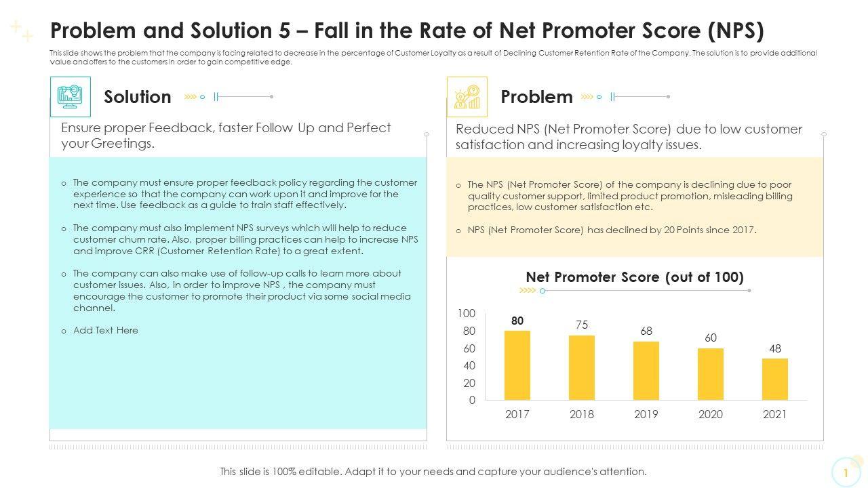Click the Add Text Here placeholder

(x=106, y=331)
